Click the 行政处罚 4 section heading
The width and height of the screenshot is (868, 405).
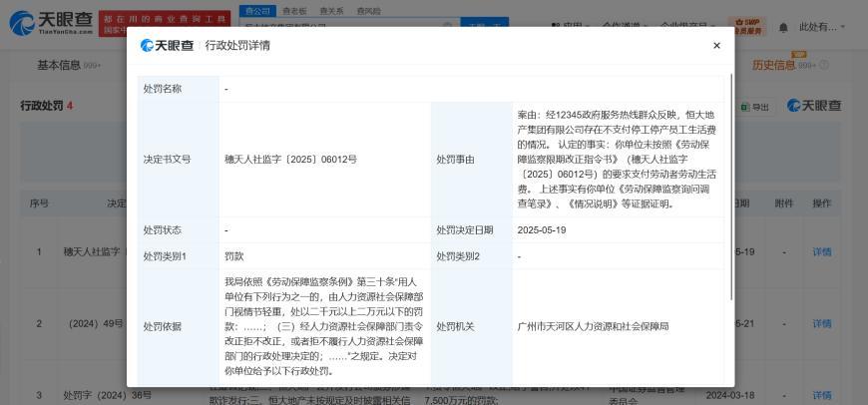(x=47, y=106)
